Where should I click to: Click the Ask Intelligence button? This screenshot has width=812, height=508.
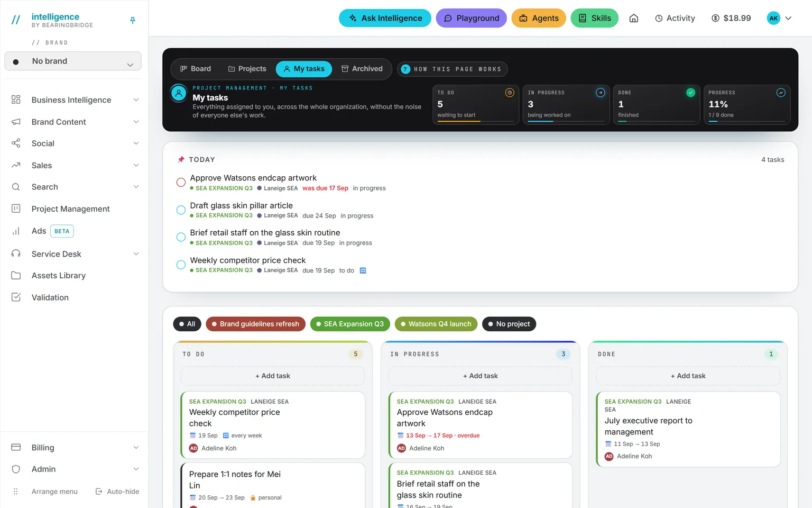click(385, 18)
